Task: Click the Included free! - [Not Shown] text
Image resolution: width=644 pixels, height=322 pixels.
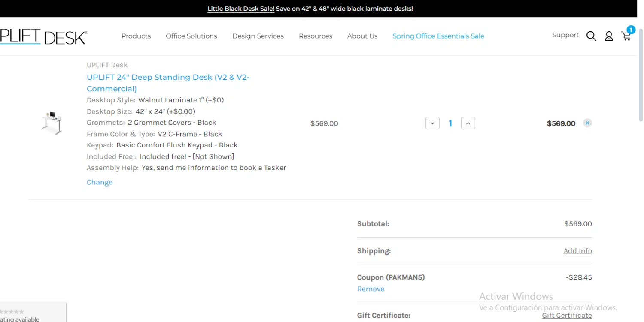Action: coord(187,156)
